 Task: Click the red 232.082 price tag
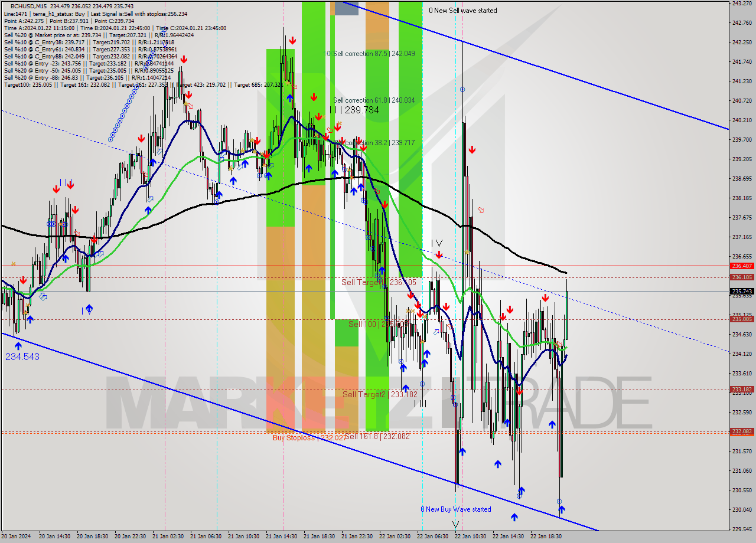(x=742, y=431)
